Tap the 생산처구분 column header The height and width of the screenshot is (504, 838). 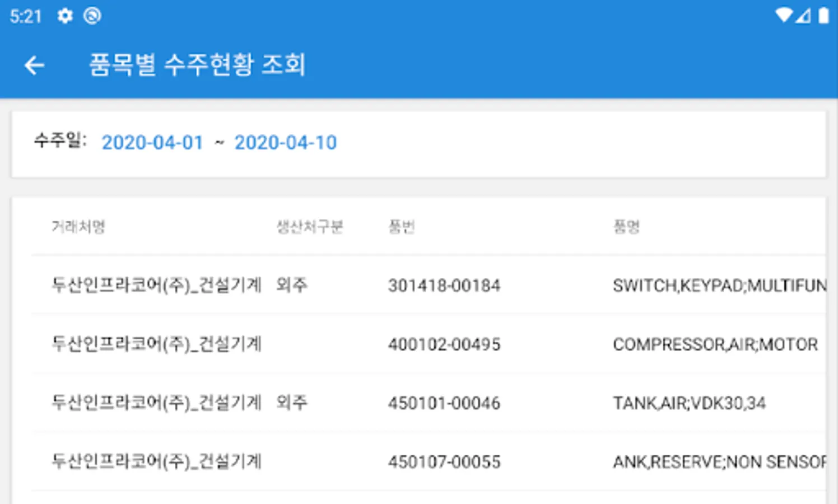click(310, 227)
